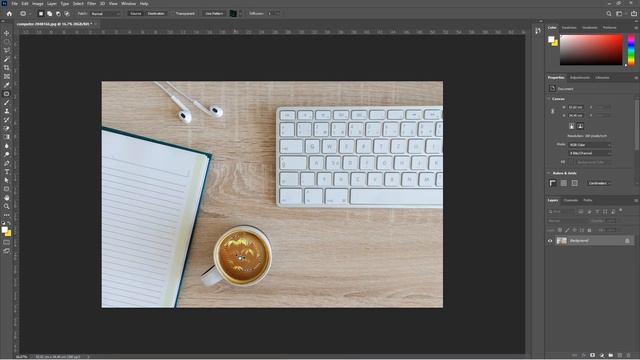Choose the Intersect with Selection mode icon
The image size is (640, 360).
click(67, 13)
